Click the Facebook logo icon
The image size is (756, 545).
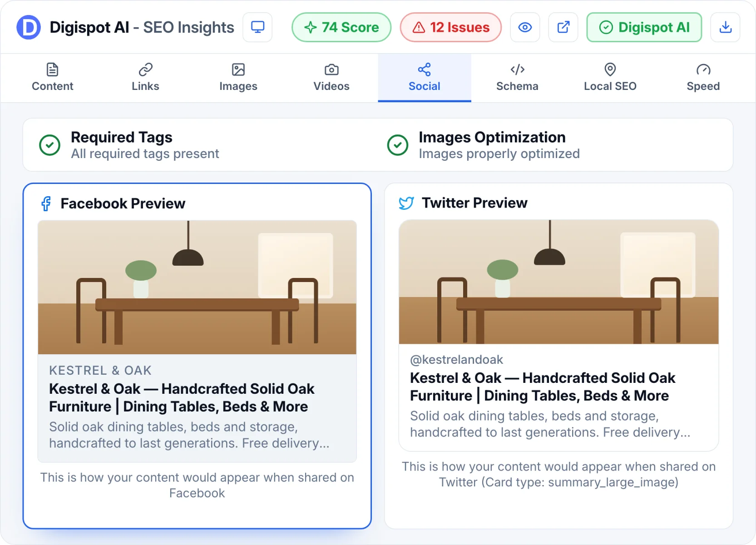point(46,203)
